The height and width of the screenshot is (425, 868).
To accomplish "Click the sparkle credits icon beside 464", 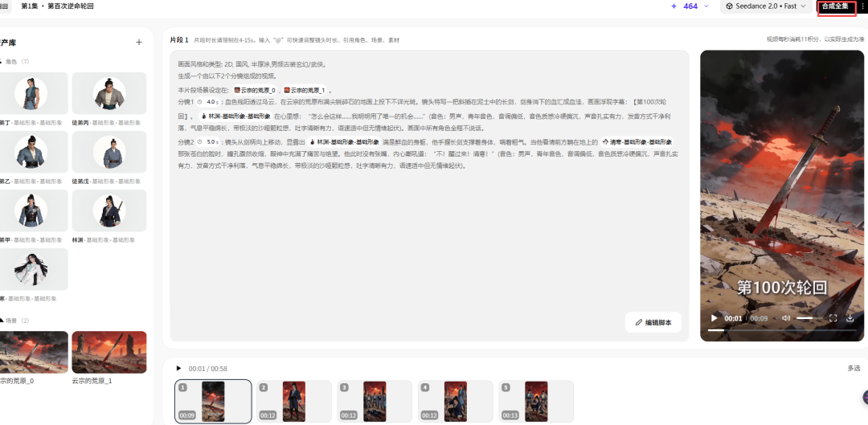I will 674,6.
